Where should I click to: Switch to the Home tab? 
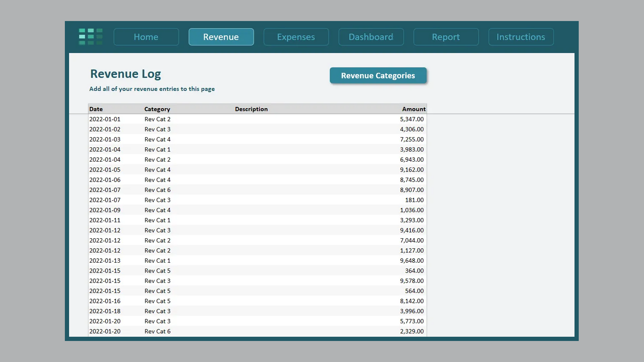click(x=146, y=37)
